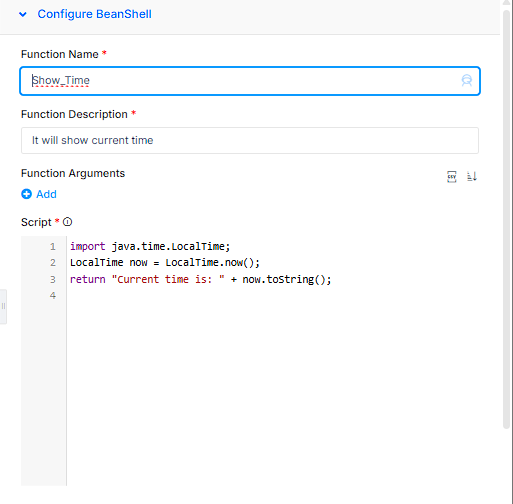Click line number 1 in the editor gutter

[53, 247]
